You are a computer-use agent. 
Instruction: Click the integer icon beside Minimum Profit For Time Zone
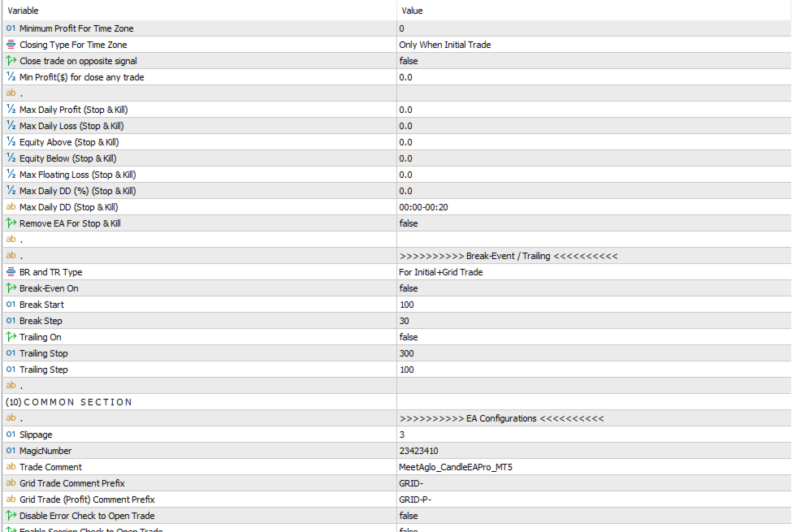point(11,28)
